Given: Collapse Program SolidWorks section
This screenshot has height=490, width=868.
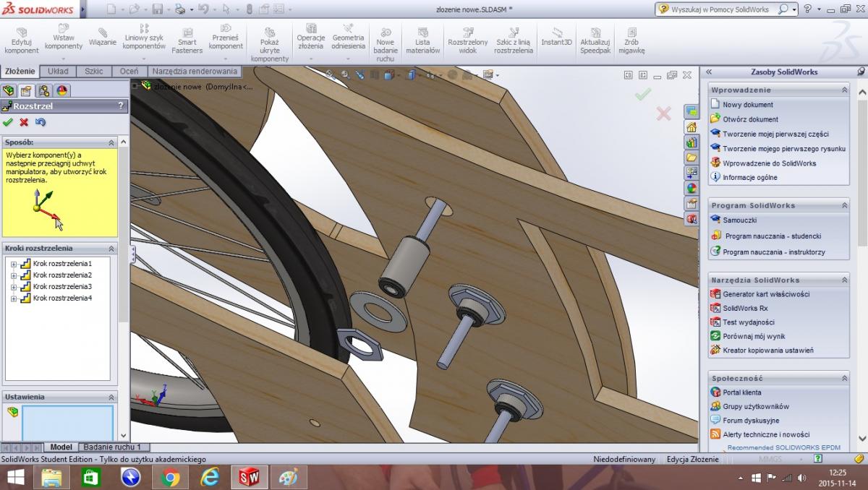Looking at the screenshot, I should tap(843, 205).
